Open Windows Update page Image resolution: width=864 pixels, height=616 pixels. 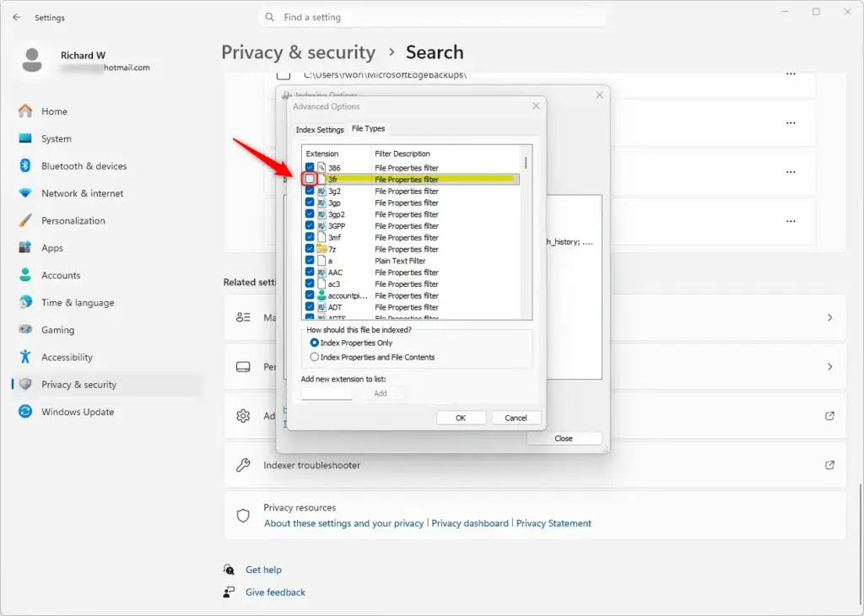[x=106, y=412]
